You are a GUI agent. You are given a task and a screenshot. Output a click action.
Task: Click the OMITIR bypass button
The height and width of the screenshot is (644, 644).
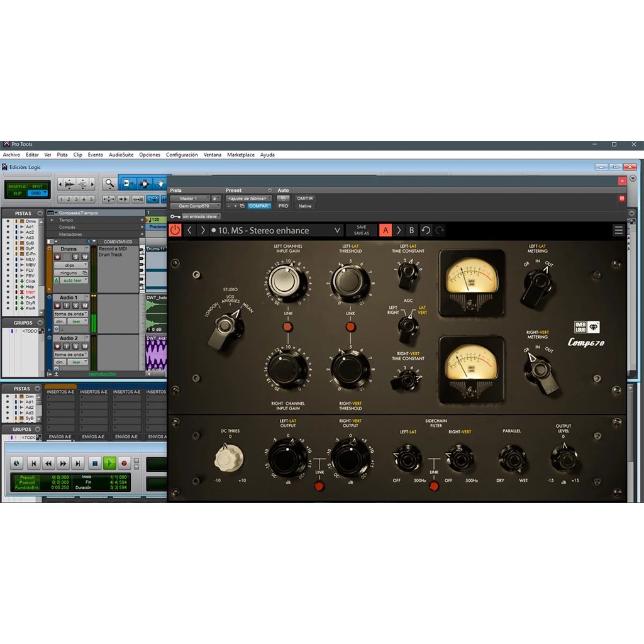[305, 198]
